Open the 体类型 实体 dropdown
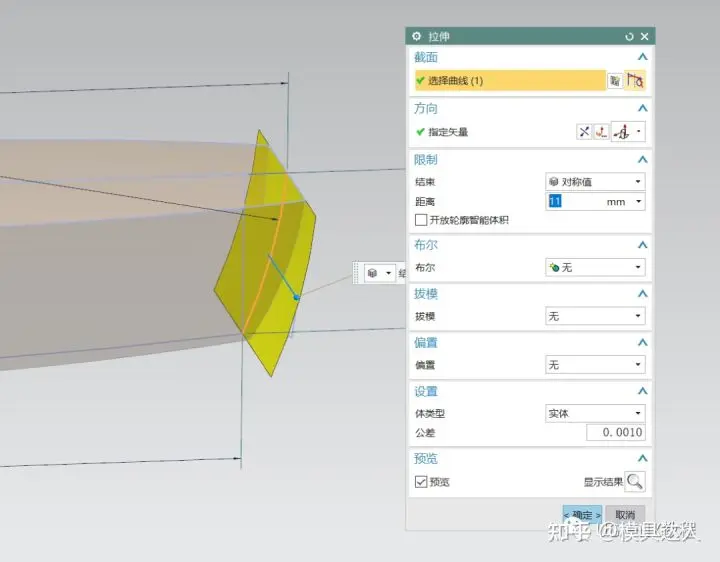 (595, 413)
